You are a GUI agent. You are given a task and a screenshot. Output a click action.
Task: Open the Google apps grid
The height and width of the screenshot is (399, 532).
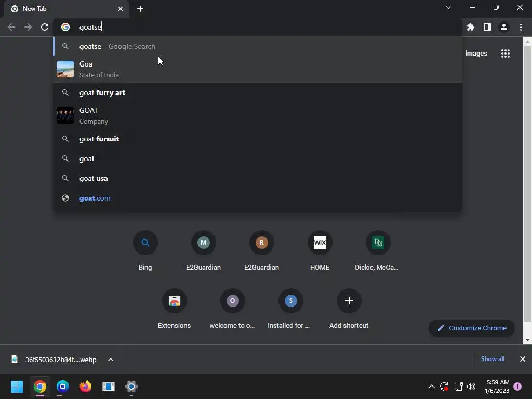pos(506,54)
